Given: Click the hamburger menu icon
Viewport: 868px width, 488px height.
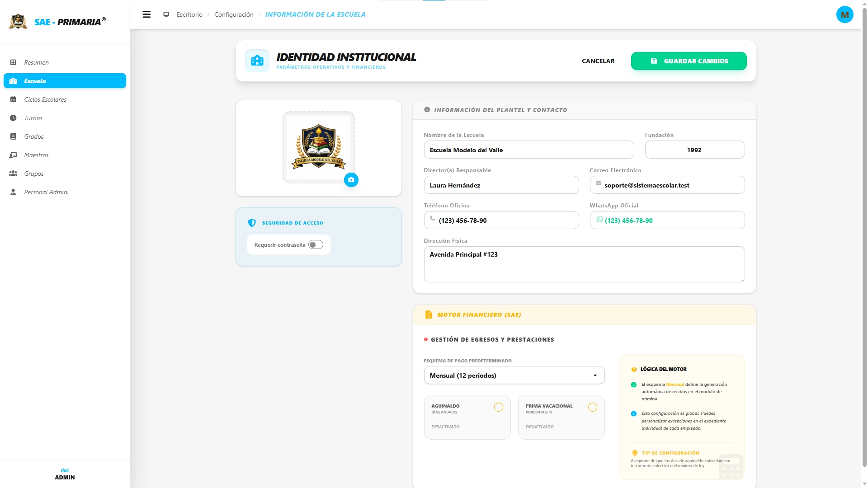Looking at the screenshot, I should pos(146,14).
